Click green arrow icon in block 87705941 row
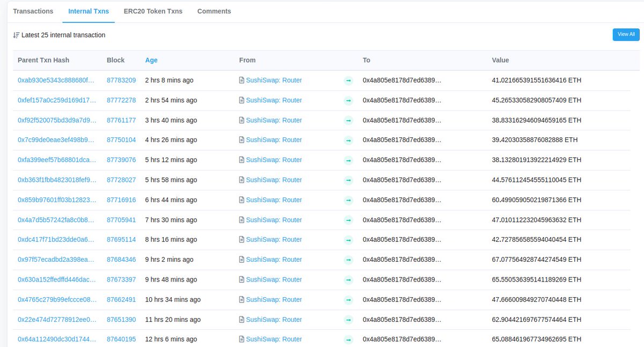The height and width of the screenshot is (347, 644). pyautogui.click(x=348, y=220)
